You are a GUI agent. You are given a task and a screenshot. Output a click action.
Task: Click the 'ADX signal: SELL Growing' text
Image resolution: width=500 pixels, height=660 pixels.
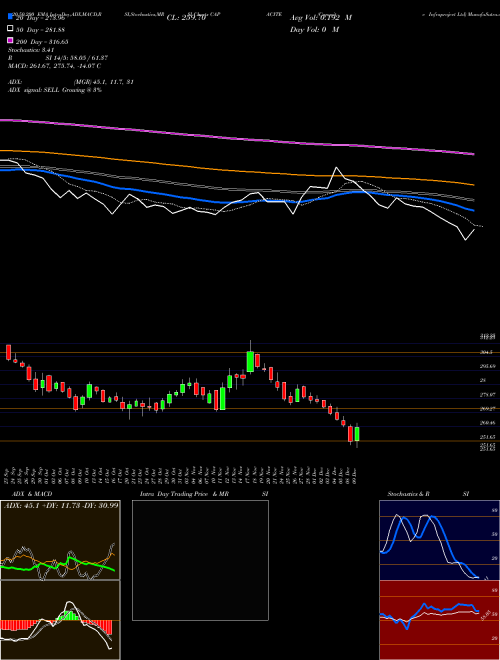pos(47,90)
